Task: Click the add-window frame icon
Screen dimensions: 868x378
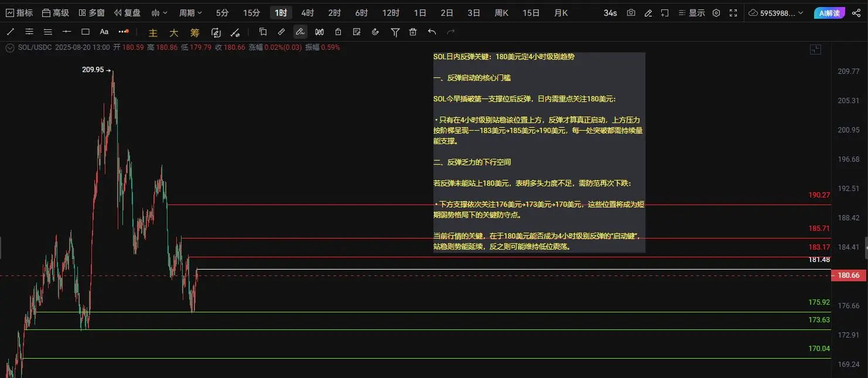Action: coord(665,12)
